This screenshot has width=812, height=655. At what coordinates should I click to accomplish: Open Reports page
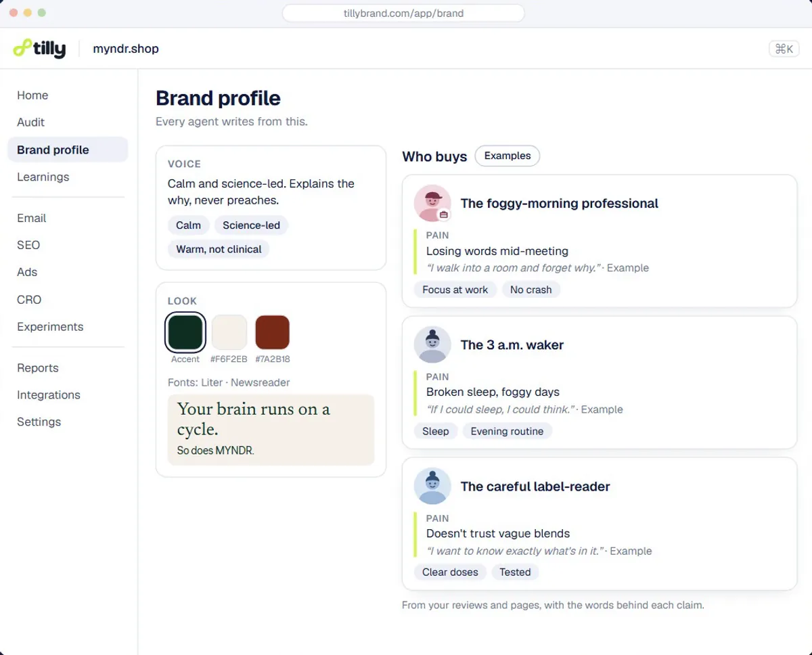(x=38, y=368)
